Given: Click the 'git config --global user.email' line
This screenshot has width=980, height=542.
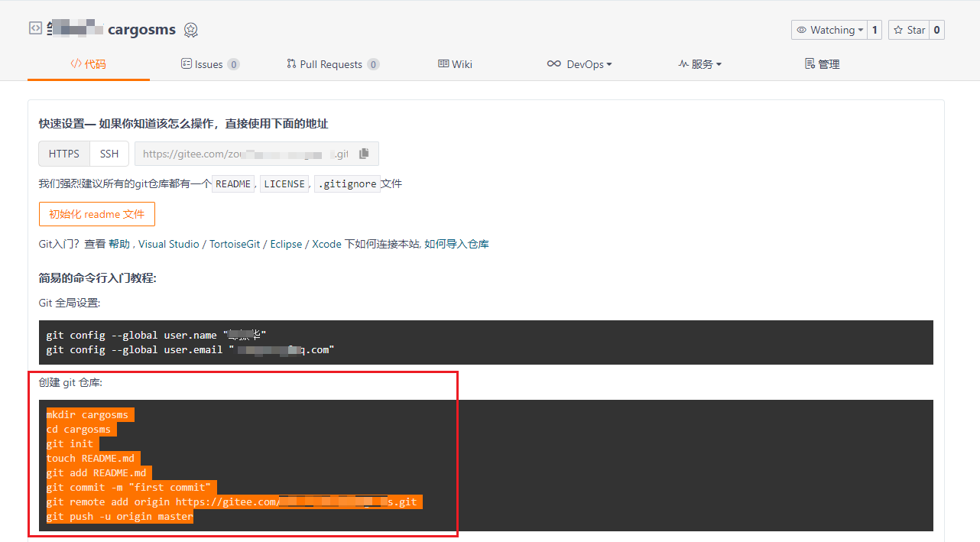Looking at the screenshot, I should pyautogui.click(x=190, y=349).
